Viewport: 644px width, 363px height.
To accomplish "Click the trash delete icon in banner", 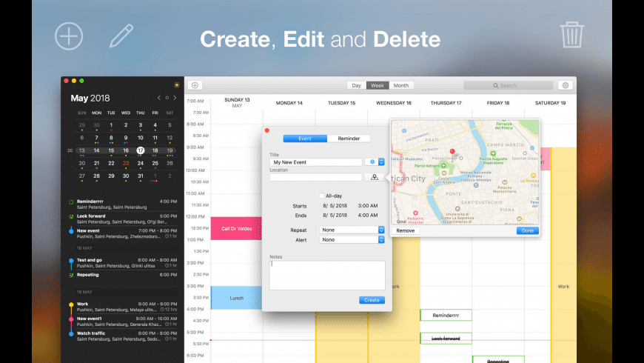I will click(x=571, y=35).
